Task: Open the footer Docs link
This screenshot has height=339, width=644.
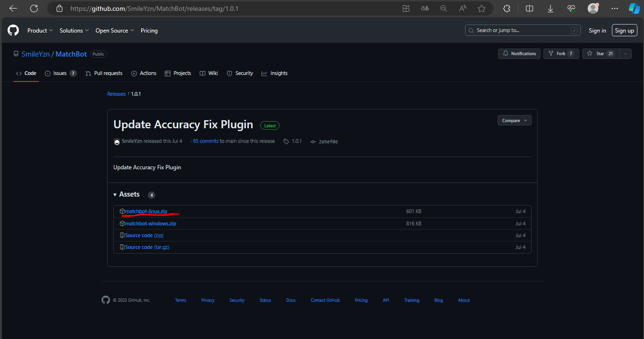Action: [x=291, y=300]
